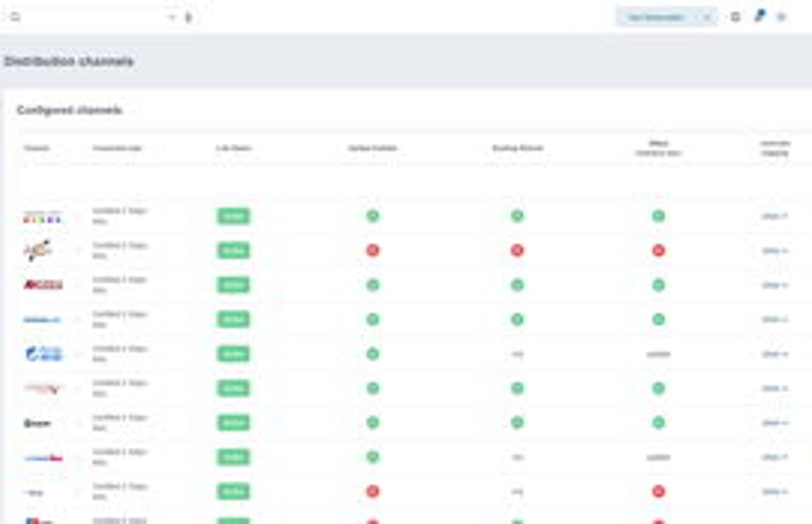Click the green circle in the blue dolphin row
The width and height of the screenshot is (812, 524).
[x=373, y=354]
